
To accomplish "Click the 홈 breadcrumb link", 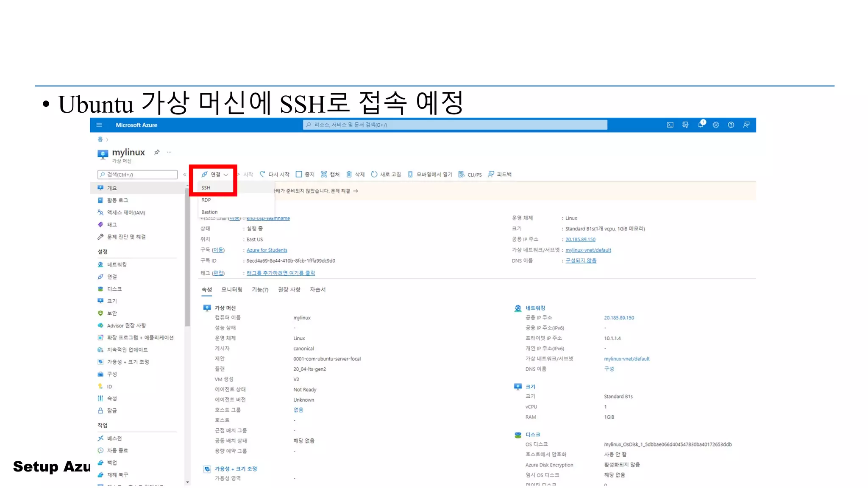I will (x=100, y=139).
